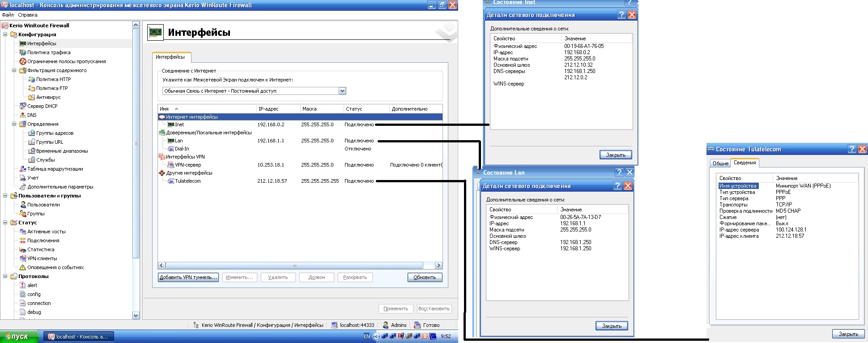Open VPN клиенты icon

22,258
